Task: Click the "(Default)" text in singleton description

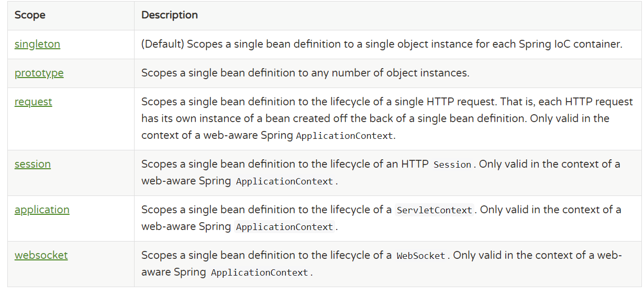Action: [x=162, y=45]
